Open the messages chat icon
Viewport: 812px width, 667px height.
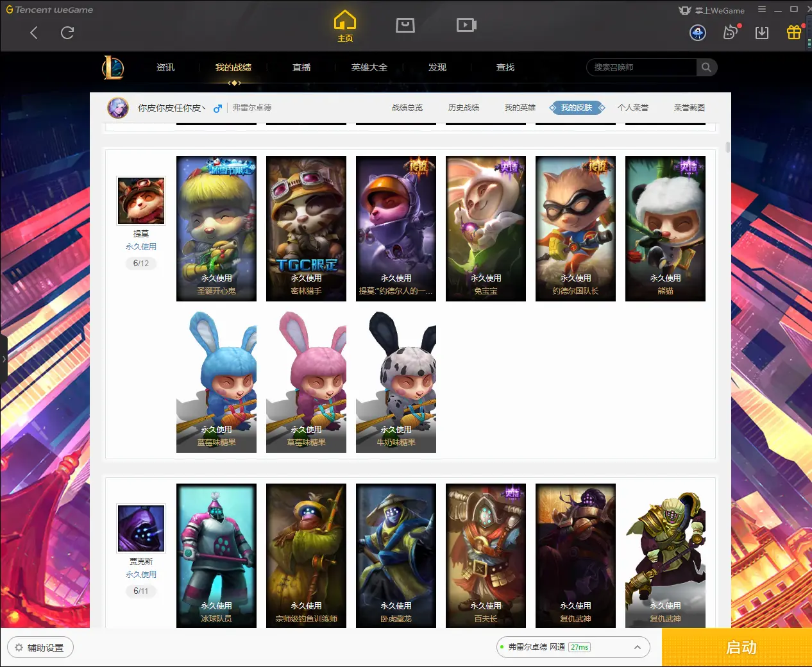(x=731, y=32)
